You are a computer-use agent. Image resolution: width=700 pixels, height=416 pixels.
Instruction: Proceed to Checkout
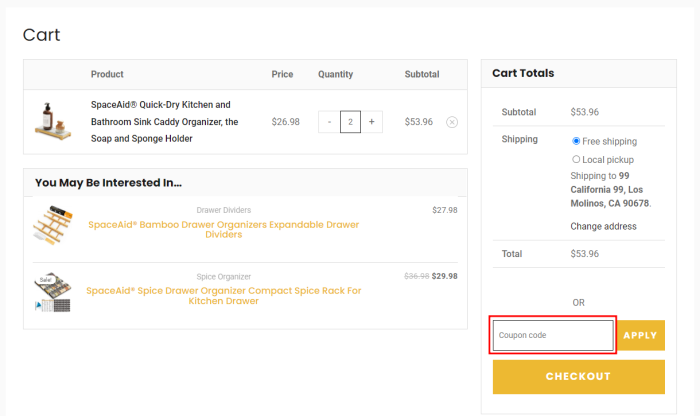click(579, 377)
